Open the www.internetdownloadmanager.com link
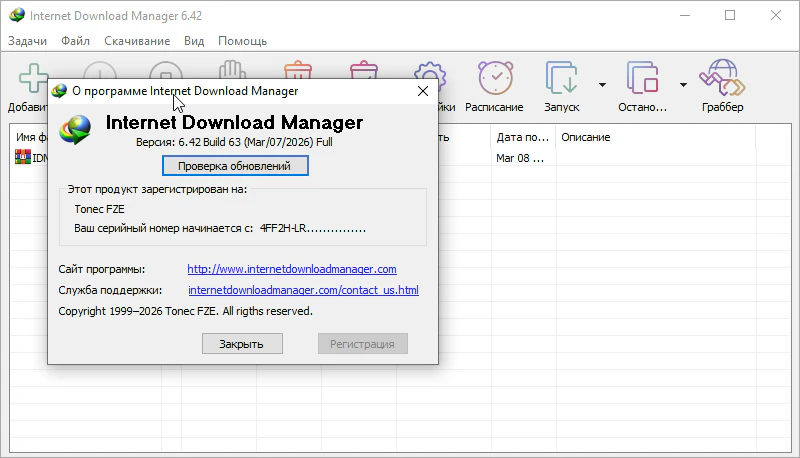 [292, 269]
